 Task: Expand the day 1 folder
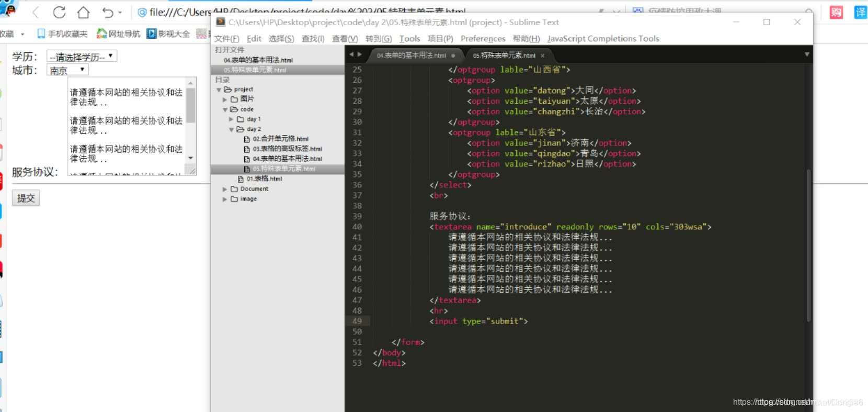click(231, 119)
